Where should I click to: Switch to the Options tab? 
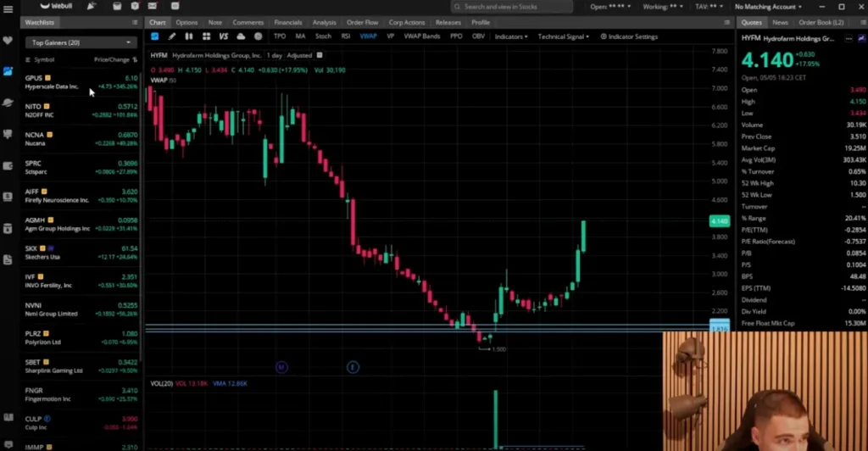186,23
